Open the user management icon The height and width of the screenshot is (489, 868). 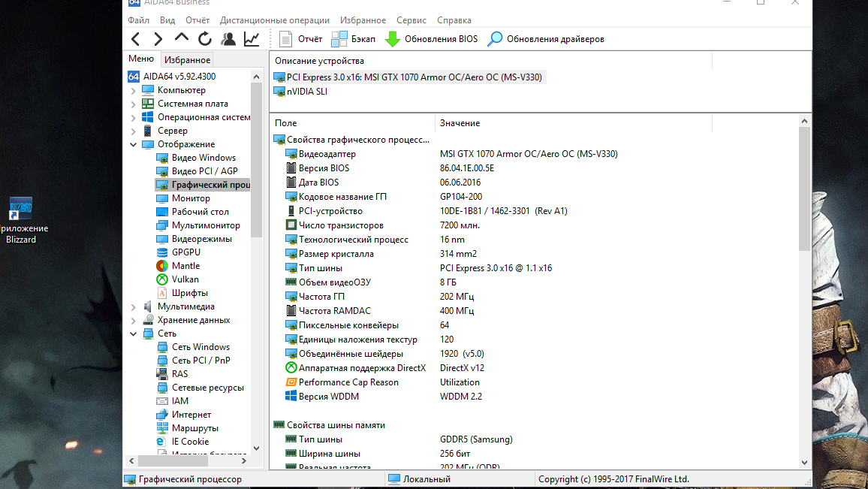228,39
